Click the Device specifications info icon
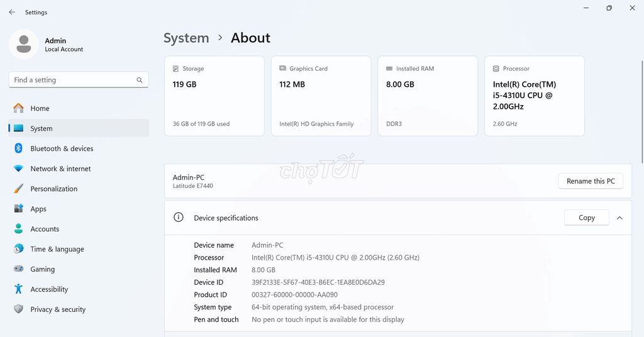 (x=178, y=217)
